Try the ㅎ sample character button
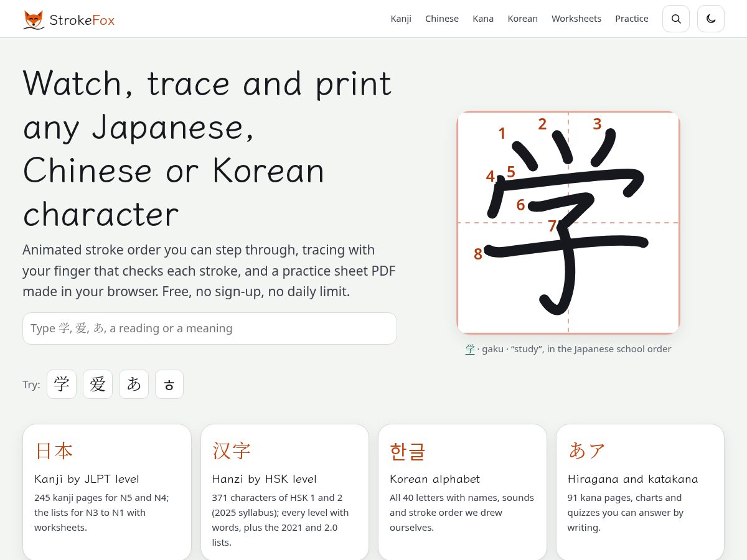The height and width of the screenshot is (560, 747). pos(169,384)
